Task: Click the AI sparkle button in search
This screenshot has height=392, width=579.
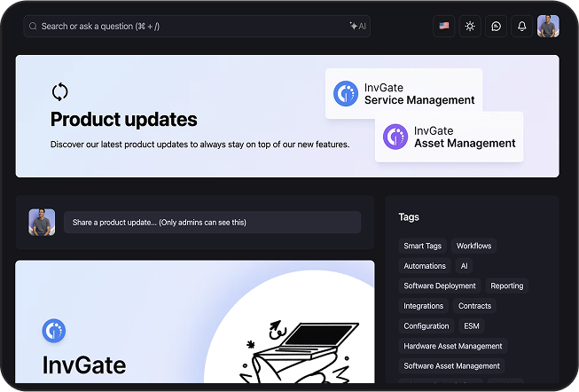Action: 357,26
